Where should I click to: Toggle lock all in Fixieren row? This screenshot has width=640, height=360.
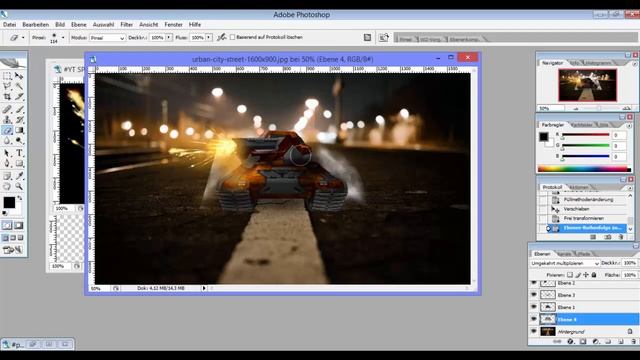tap(594, 275)
